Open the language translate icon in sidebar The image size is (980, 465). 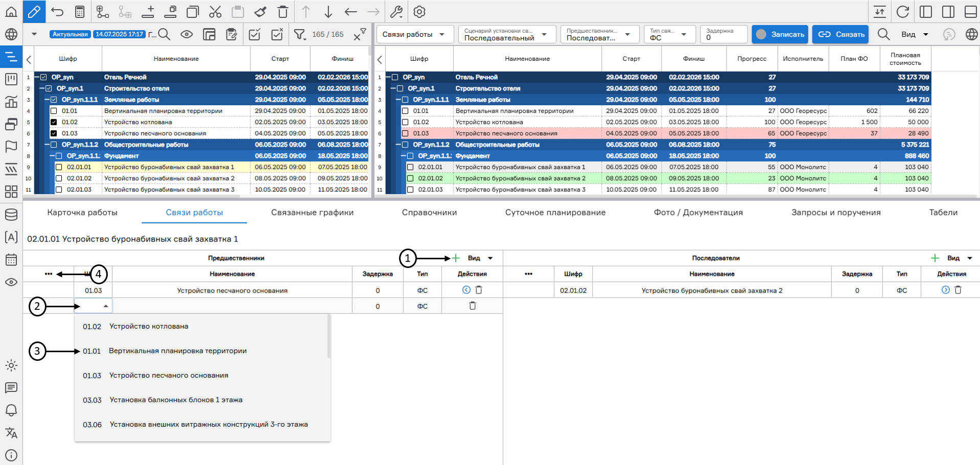pos(11,433)
